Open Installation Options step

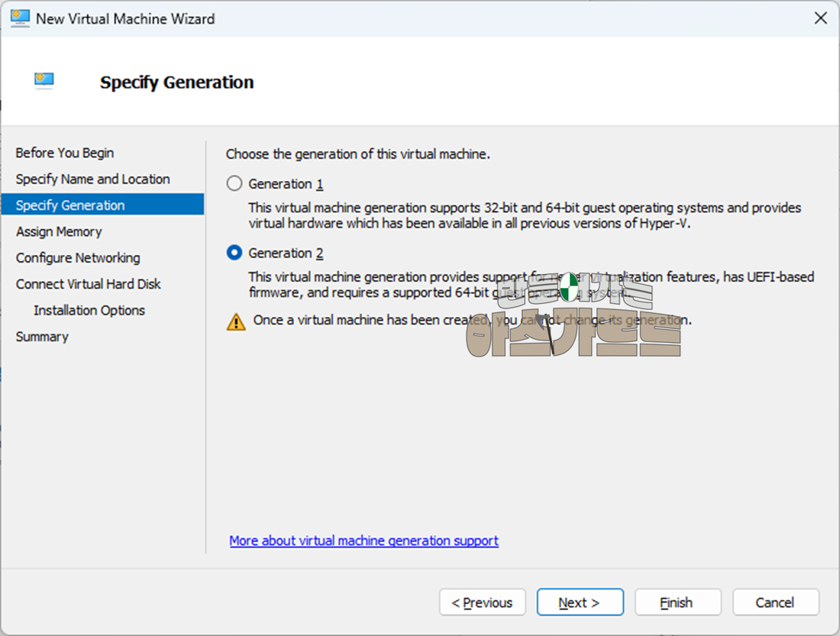click(89, 310)
